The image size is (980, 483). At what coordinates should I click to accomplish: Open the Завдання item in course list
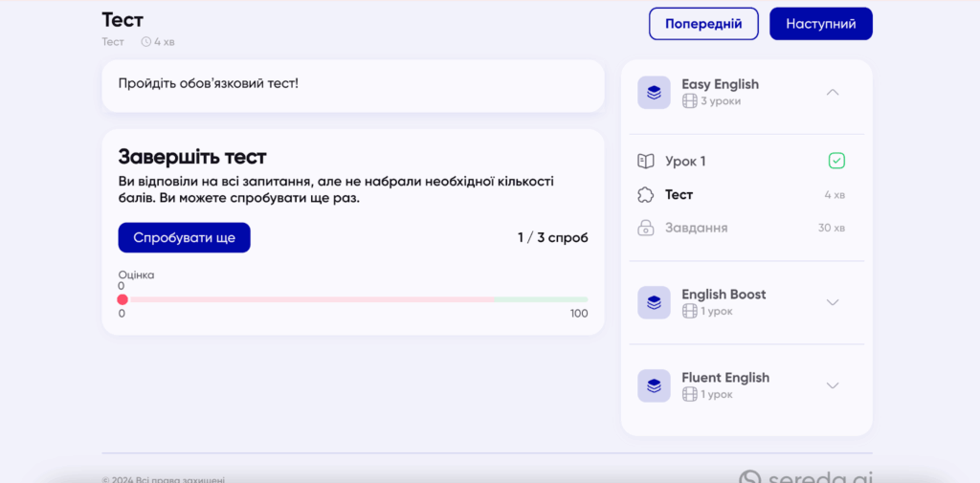[x=696, y=228]
